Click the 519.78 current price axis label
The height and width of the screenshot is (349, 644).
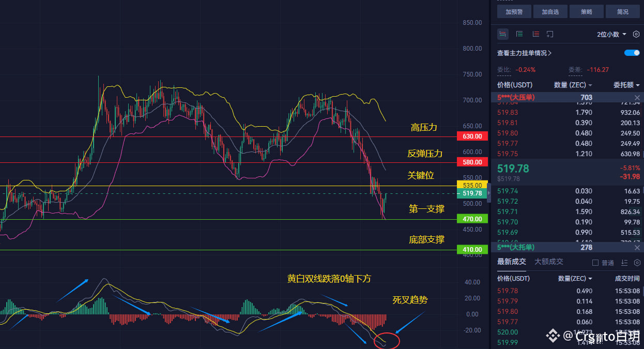(472, 193)
